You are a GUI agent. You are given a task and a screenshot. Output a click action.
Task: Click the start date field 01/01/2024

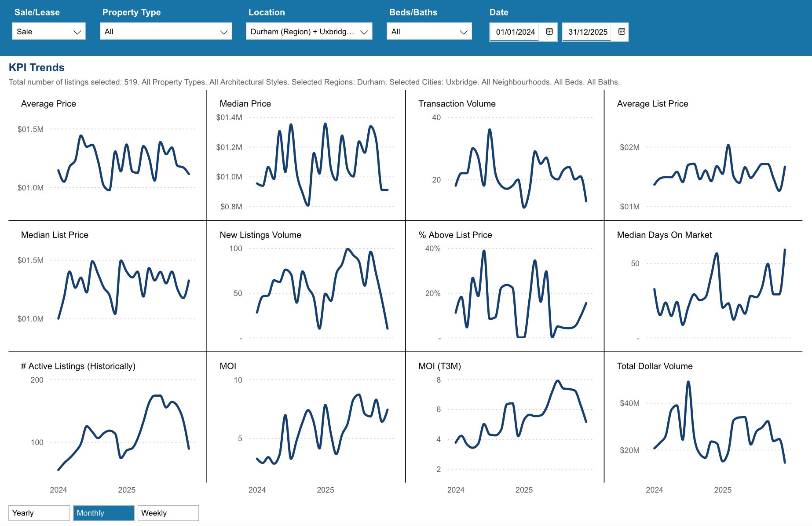[515, 32]
